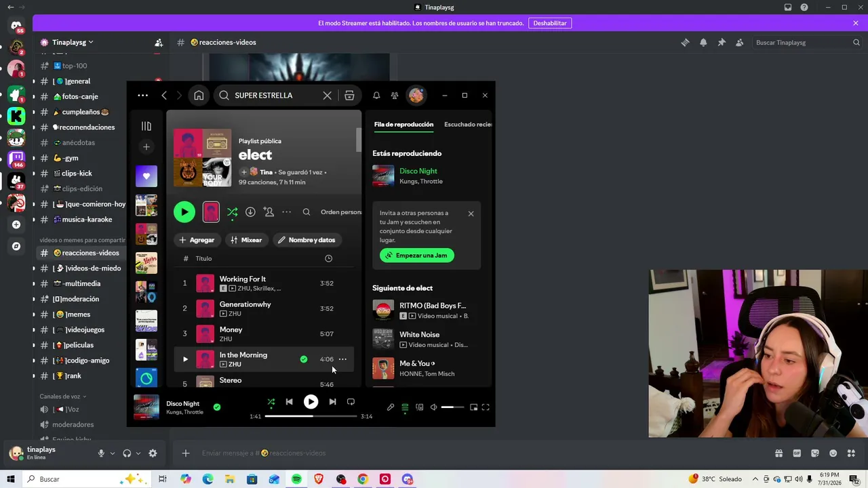Image resolution: width=868 pixels, height=488 pixels.
Task: Open Spotify notifications bell
Action: [x=376, y=96]
